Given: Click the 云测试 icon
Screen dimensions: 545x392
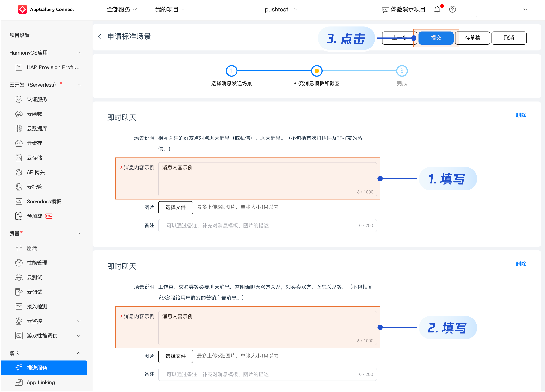Looking at the screenshot, I should click(x=19, y=277).
